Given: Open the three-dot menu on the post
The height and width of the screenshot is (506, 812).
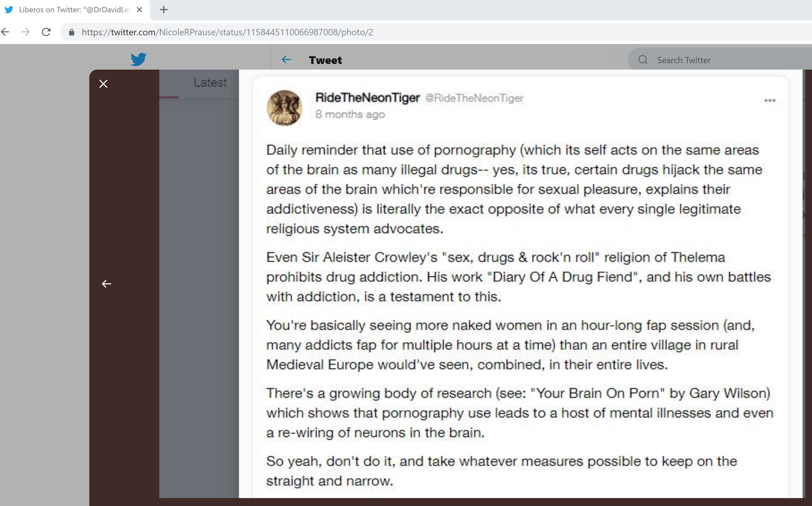Looking at the screenshot, I should tap(770, 100).
